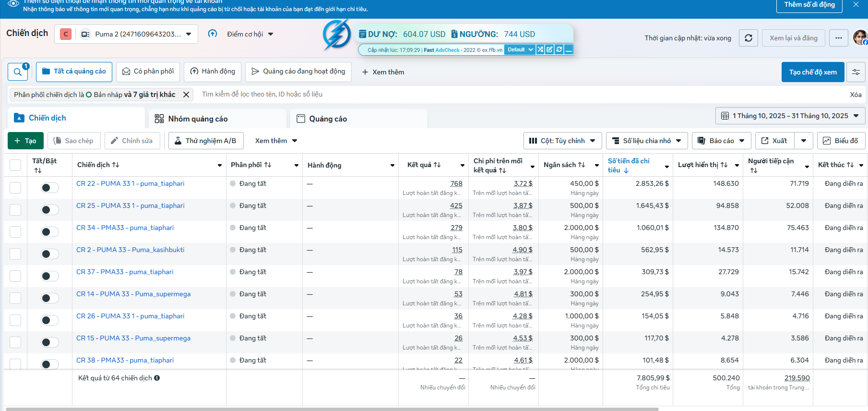The image size is (868, 411).
Task: Toggle the select-all header checkbox
Action: (15, 165)
